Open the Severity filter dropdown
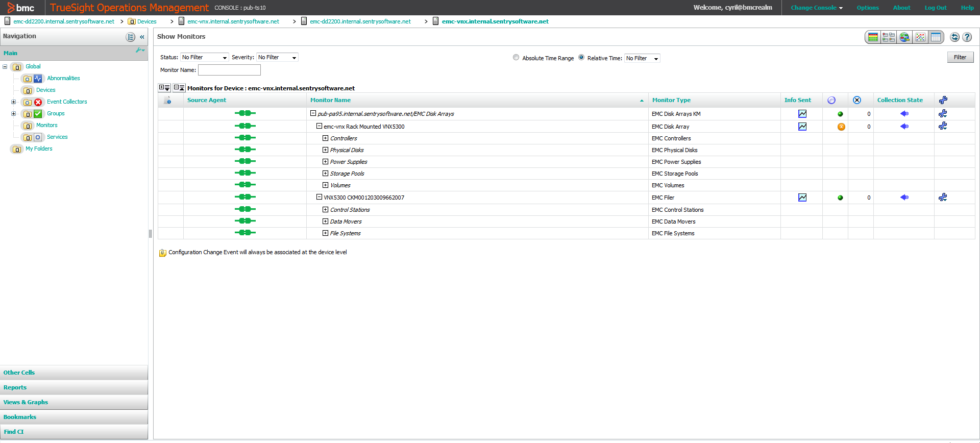This screenshot has width=980, height=443. tap(277, 57)
